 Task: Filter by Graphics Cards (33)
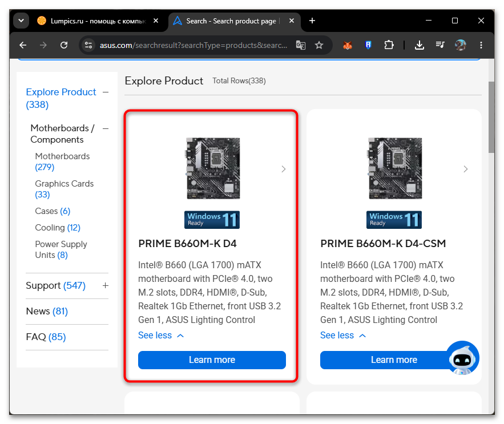pyautogui.click(x=64, y=189)
